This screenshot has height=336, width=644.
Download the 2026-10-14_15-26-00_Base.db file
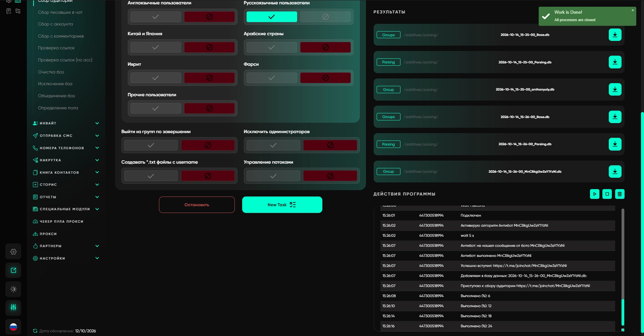tap(615, 117)
